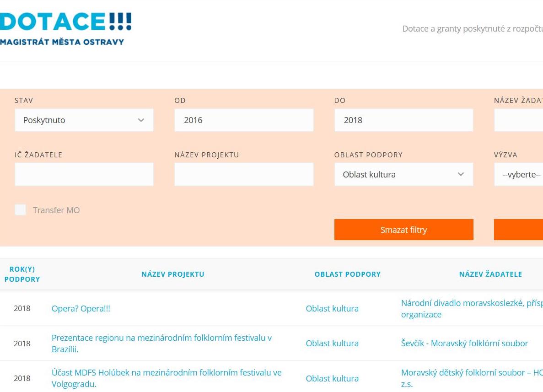Image resolution: width=543 pixels, height=392 pixels.
Task: Open the Stav dropdown showing Poskytnuto
Action: (x=84, y=120)
